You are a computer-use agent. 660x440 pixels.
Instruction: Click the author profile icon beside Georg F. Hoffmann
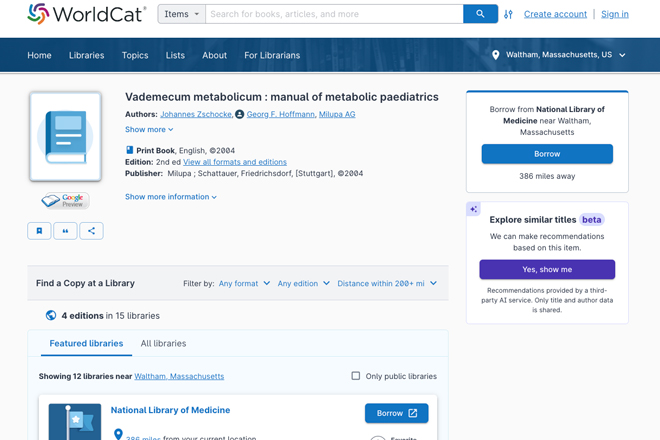(240, 114)
